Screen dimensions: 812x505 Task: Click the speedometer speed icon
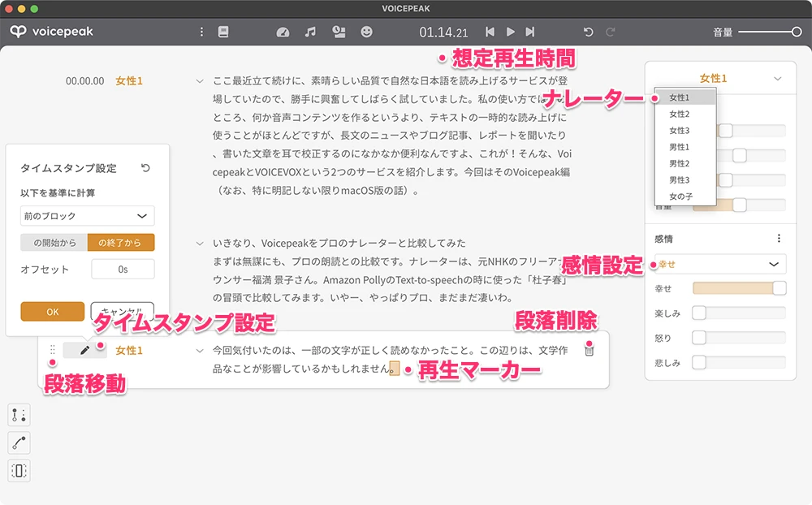[x=283, y=32]
